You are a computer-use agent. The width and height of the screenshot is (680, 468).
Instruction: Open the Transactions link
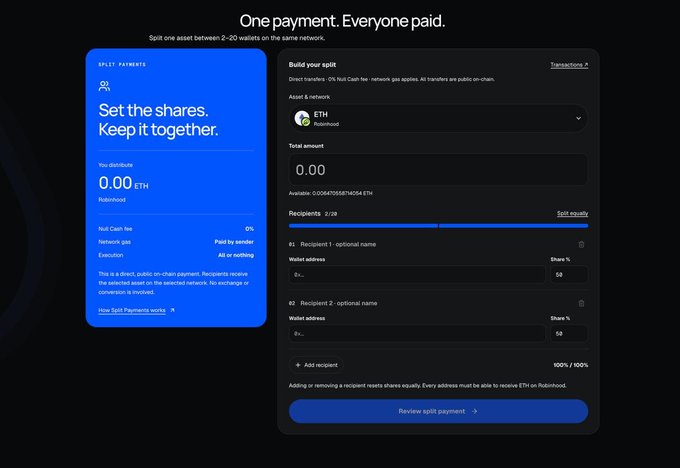[569, 65]
